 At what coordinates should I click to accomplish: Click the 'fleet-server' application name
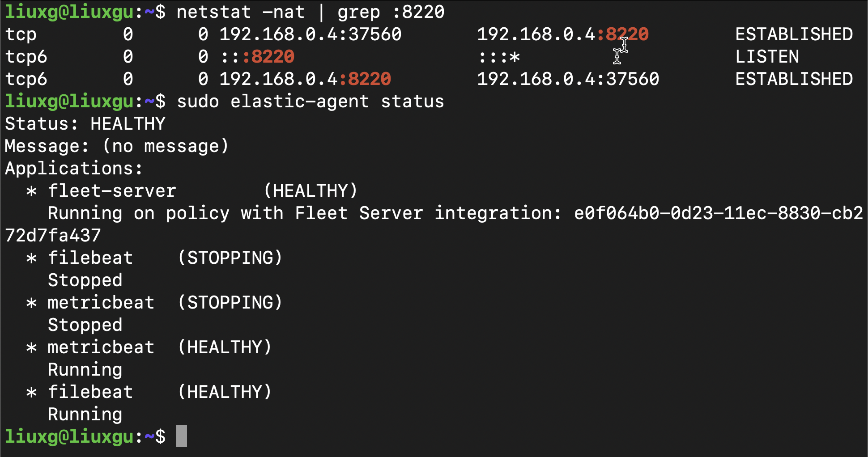point(112,191)
